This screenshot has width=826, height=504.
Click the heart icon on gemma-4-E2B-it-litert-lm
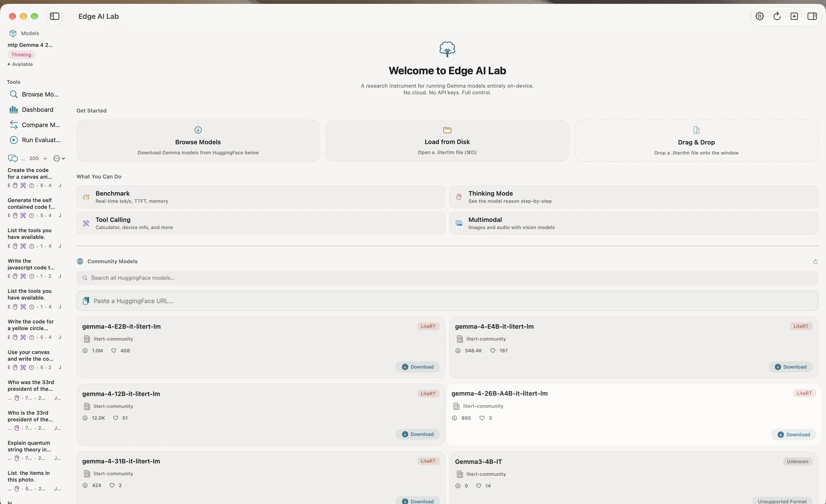114,350
